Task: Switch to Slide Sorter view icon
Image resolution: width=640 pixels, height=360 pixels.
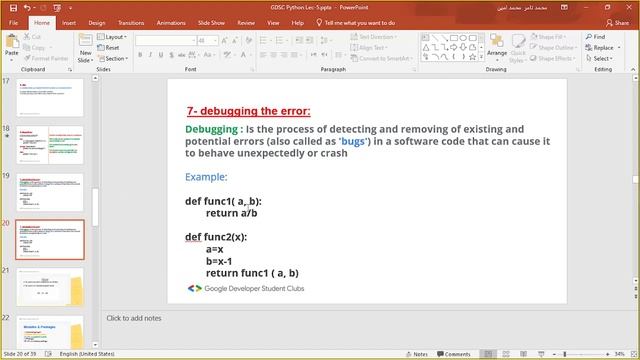Action: [506, 354]
